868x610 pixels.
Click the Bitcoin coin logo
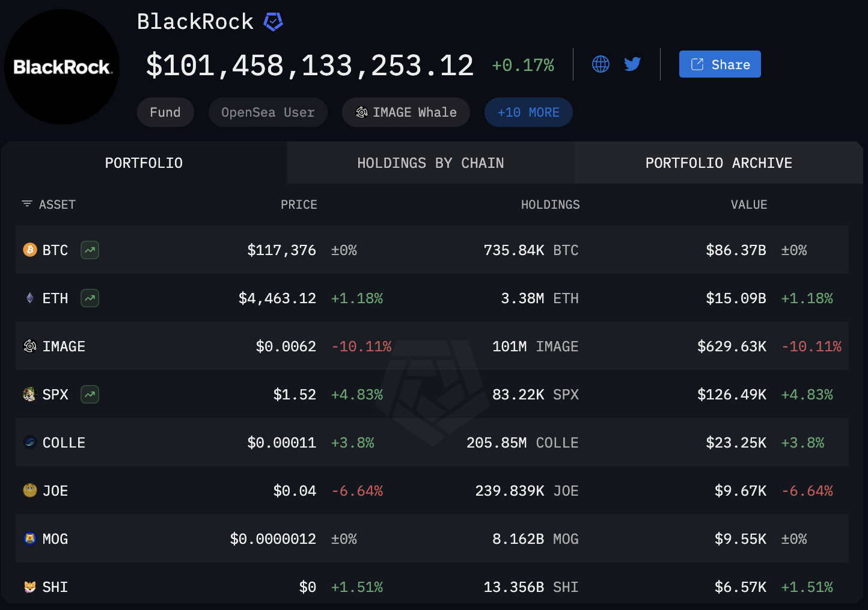click(x=29, y=250)
